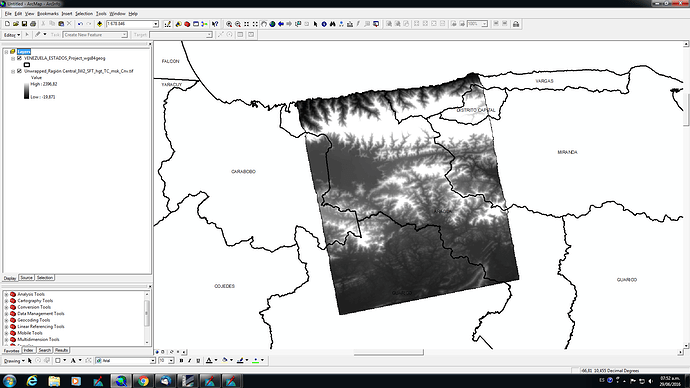
Task: Open the Bookmarks menu
Action: [48, 14]
